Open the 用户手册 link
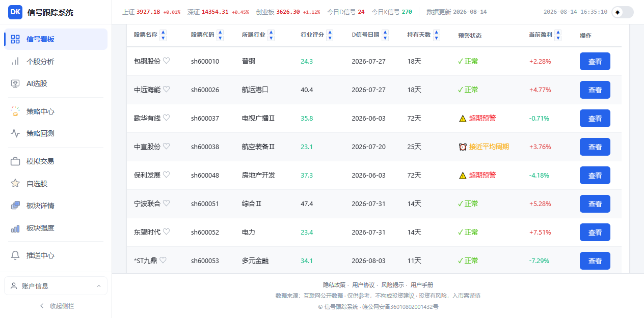This screenshot has width=644, height=318. 422,285
